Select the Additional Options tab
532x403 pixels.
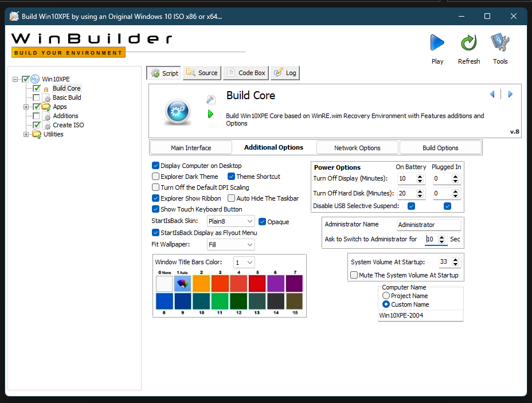pyautogui.click(x=274, y=147)
